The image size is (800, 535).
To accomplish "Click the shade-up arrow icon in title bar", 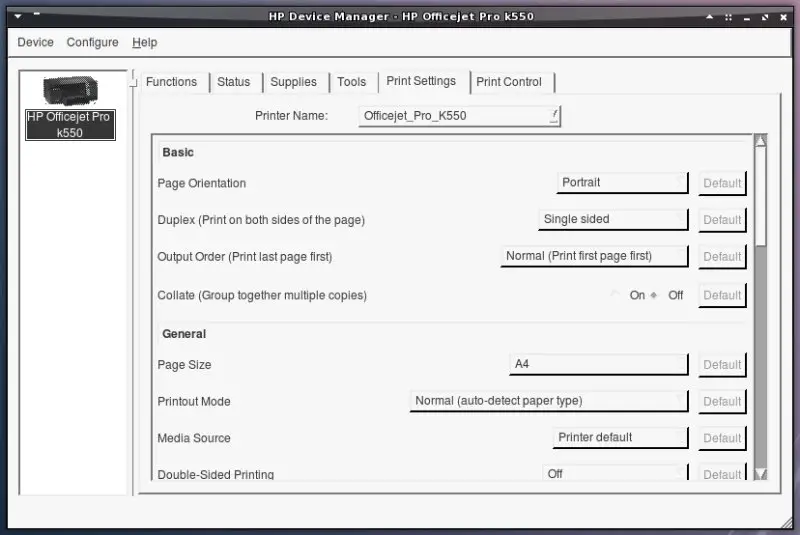I will point(709,17).
